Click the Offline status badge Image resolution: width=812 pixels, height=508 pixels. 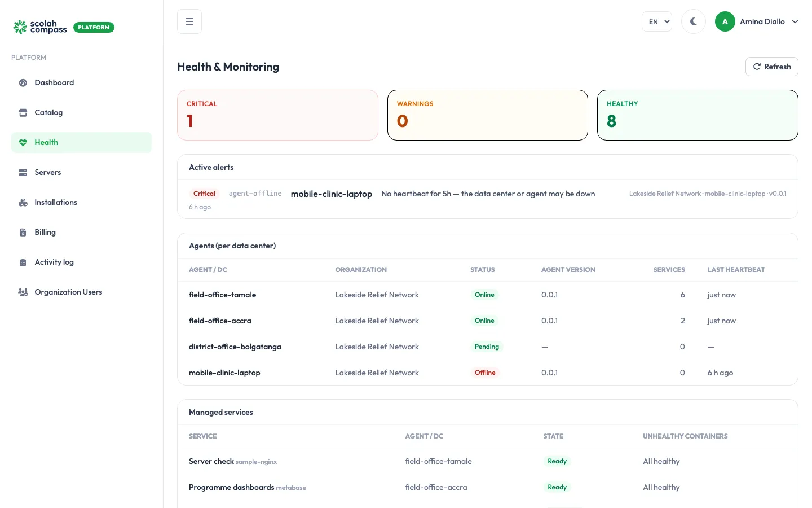[x=485, y=373]
